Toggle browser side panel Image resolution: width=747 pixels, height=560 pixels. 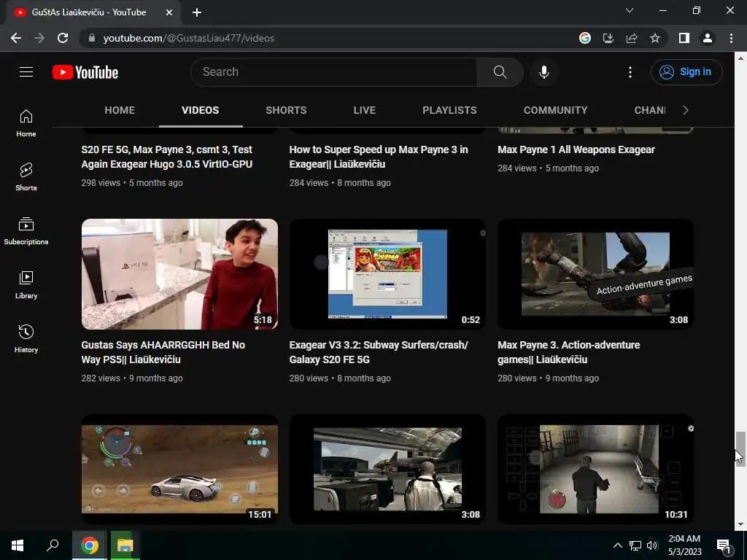click(x=684, y=38)
